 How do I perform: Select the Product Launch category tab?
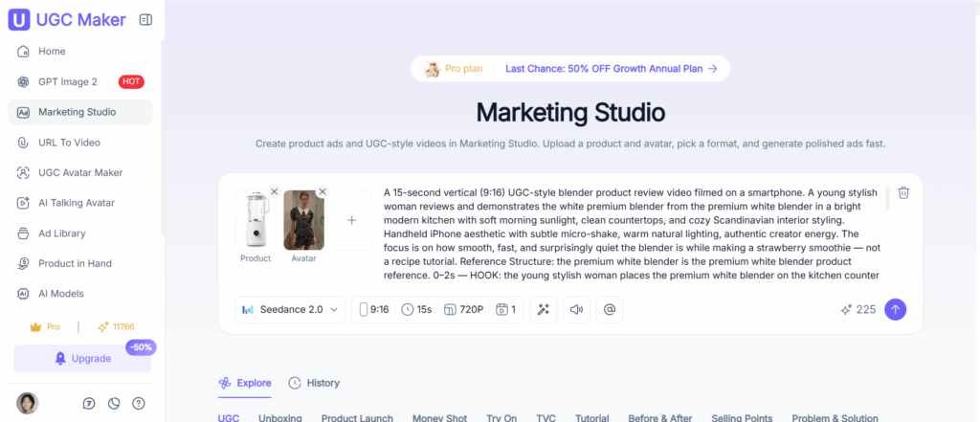pos(358,417)
